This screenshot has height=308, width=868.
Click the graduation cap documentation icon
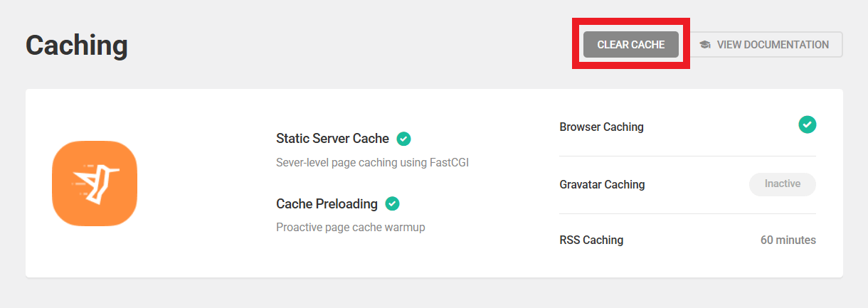[x=704, y=44]
